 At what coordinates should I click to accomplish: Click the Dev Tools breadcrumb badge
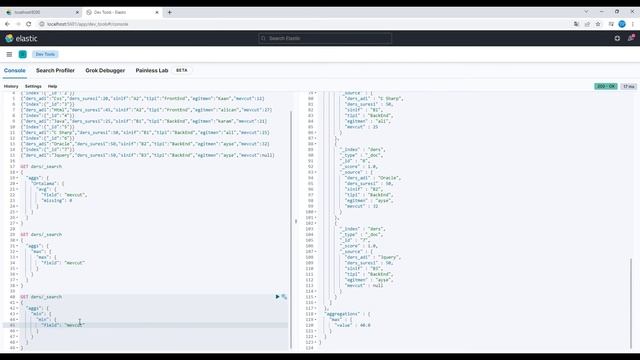[x=45, y=54]
